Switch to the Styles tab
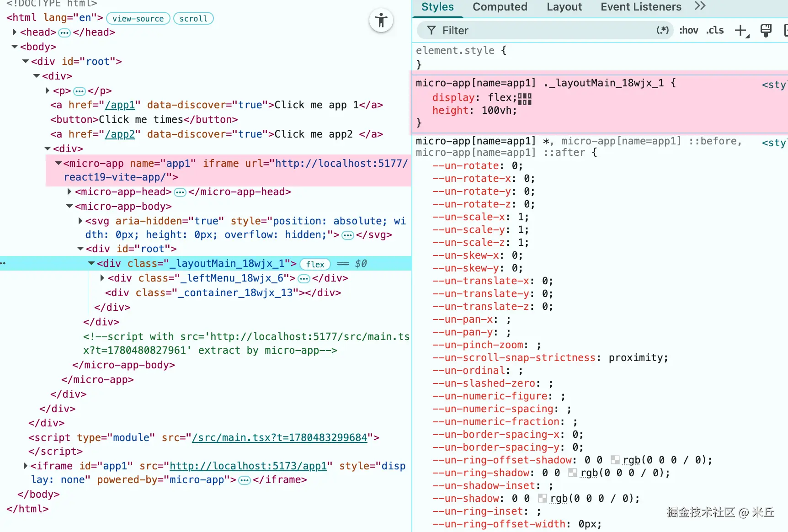 (x=437, y=7)
